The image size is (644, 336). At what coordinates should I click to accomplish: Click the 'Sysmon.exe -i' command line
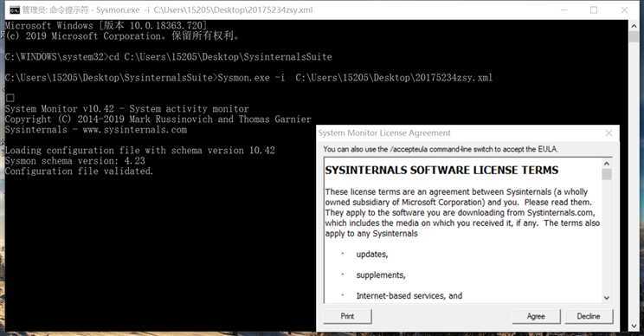pyautogui.click(x=248, y=78)
